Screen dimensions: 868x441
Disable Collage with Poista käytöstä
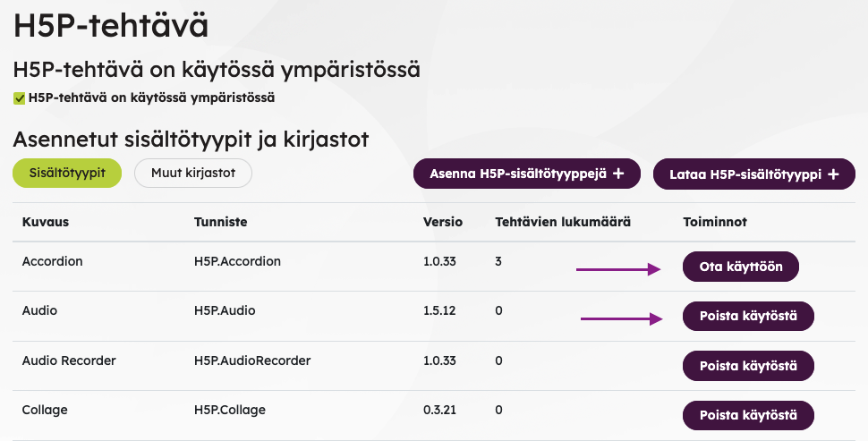click(x=748, y=416)
